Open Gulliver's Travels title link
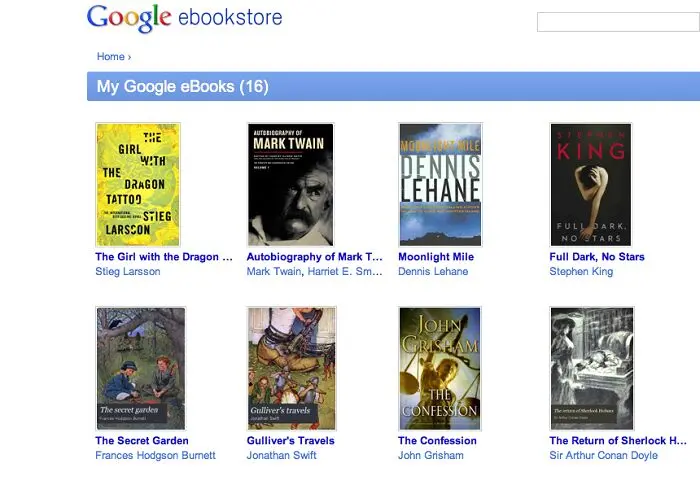This screenshot has width=700, height=485. pos(291,441)
